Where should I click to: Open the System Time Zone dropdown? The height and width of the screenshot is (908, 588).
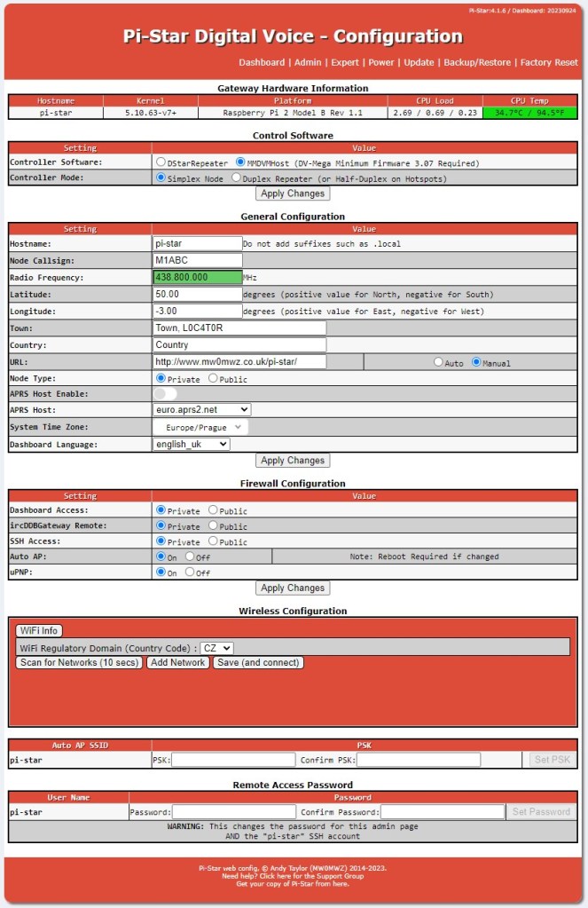pos(201,427)
